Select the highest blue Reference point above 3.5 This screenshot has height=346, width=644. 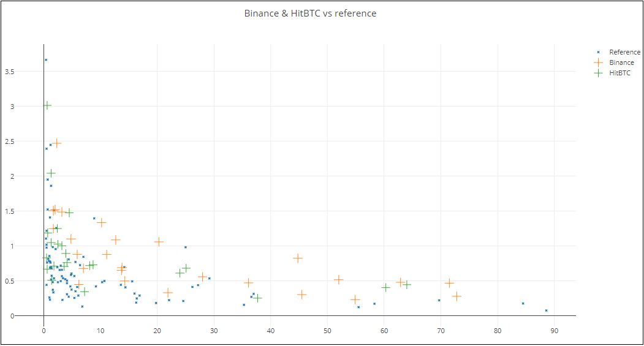pyautogui.click(x=46, y=60)
